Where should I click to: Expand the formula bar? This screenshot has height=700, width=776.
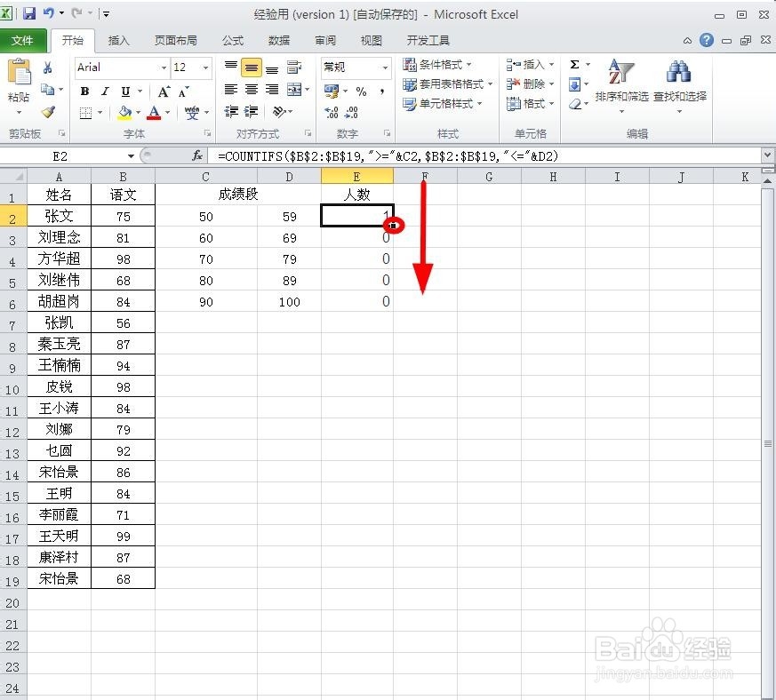pyautogui.click(x=766, y=155)
